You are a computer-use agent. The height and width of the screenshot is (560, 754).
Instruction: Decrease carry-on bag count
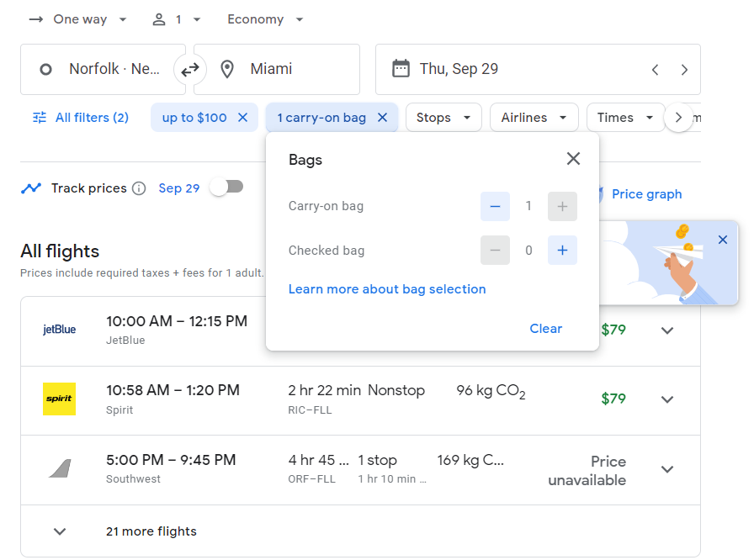[495, 206]
